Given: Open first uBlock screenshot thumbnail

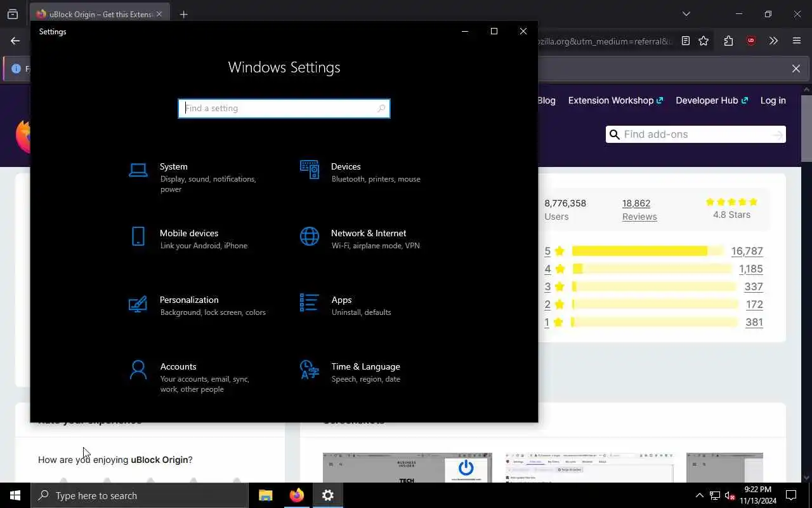Looking at the screenshot, I should (407, 467).
